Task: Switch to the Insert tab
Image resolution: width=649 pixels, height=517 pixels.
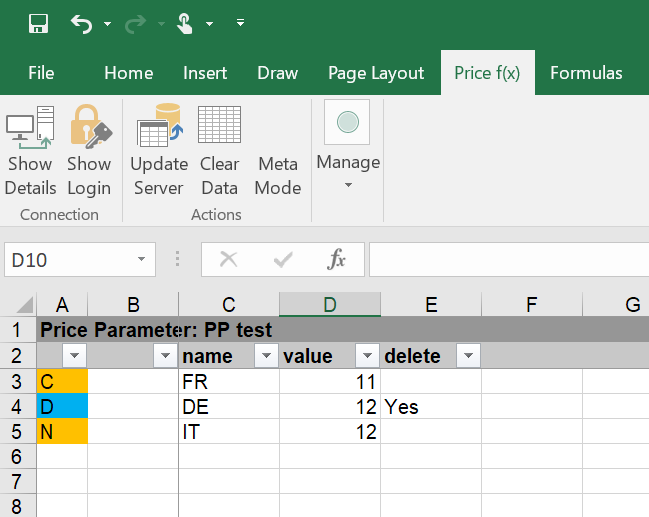Action: pos(205,73)
